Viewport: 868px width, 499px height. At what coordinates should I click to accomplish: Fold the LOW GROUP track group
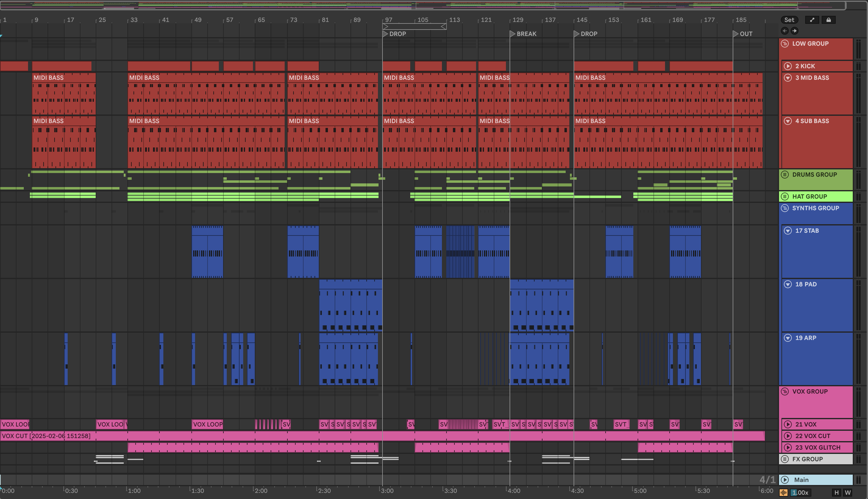(785, 44)
